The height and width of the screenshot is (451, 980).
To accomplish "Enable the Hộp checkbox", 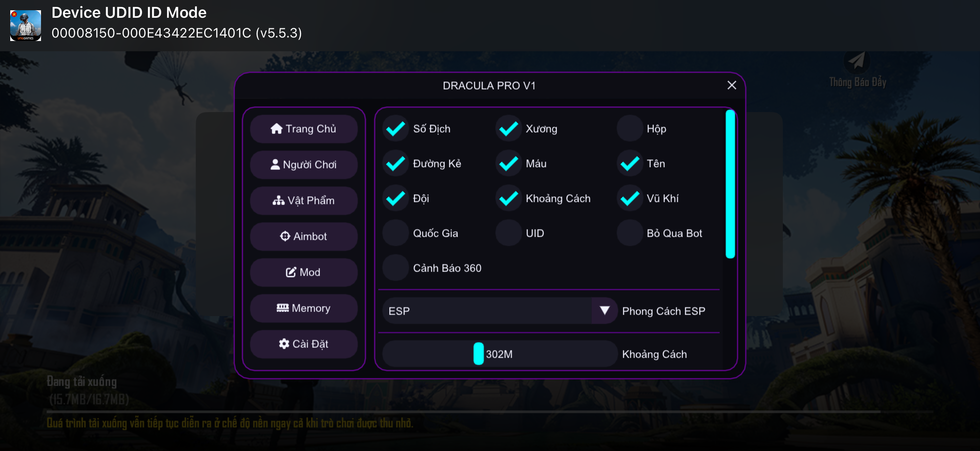I will [630, 128].
